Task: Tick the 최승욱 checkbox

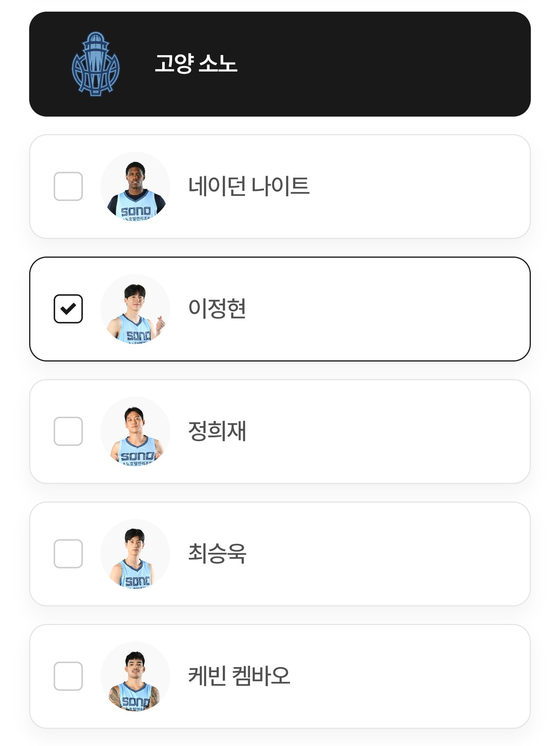Action: pos(68,554)
